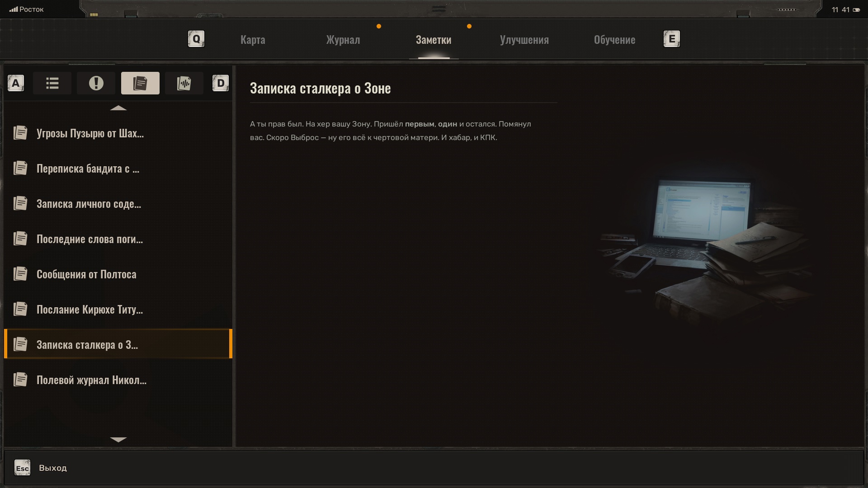Viewport: 868px width, 488px height.
Task: Select the audio recordings filter icon
Action: pyautogui.click(x=184, y=83)
